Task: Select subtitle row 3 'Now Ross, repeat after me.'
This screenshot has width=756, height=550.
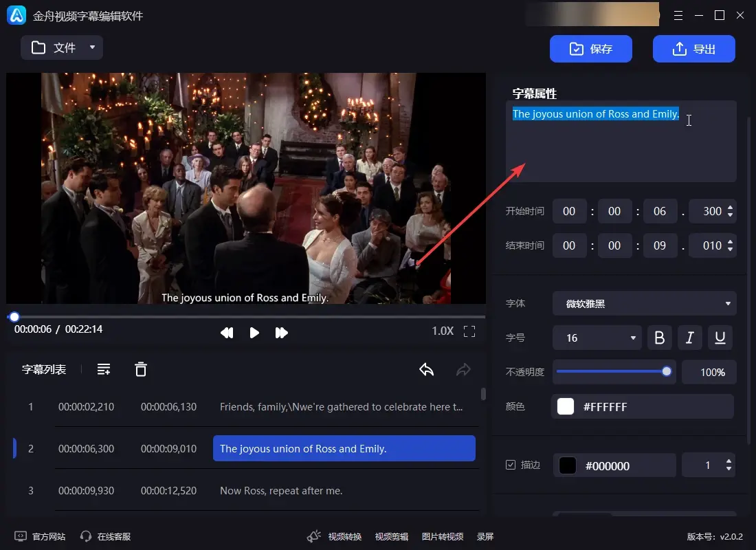Action: tap(281, 490)
